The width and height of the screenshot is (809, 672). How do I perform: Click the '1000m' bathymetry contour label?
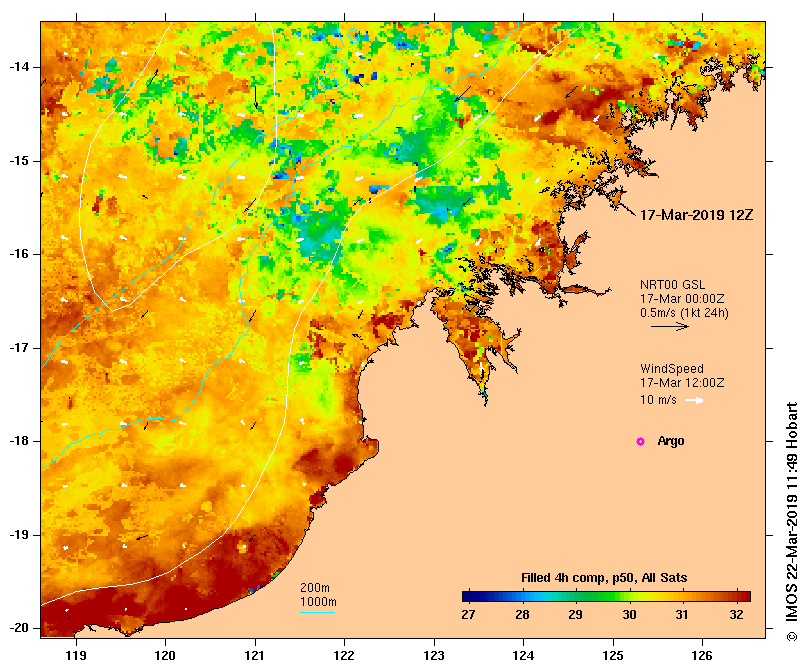pos(318,602)
